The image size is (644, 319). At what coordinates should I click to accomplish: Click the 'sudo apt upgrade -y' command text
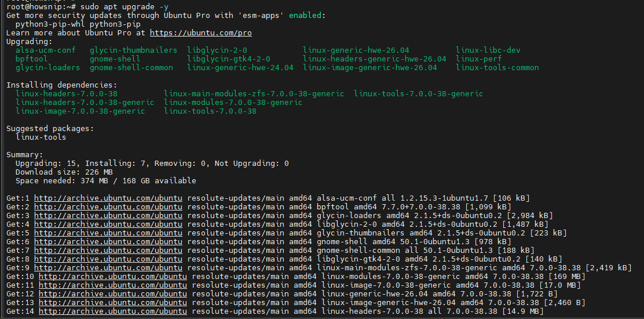125,7
